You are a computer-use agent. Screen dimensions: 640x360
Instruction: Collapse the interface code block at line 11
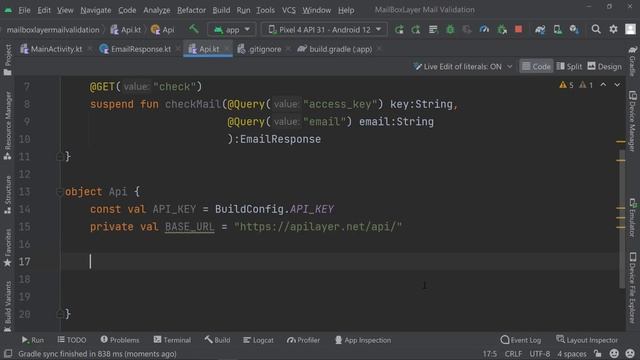pyautogui.click(x=60, y=156)
